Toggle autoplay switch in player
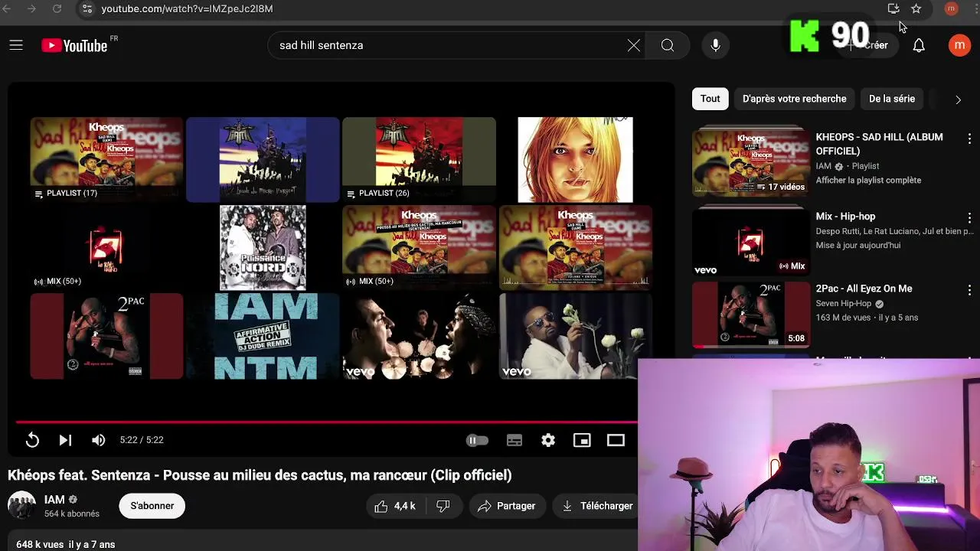Viewport: 980px width, 551px height. pos(477,440)
